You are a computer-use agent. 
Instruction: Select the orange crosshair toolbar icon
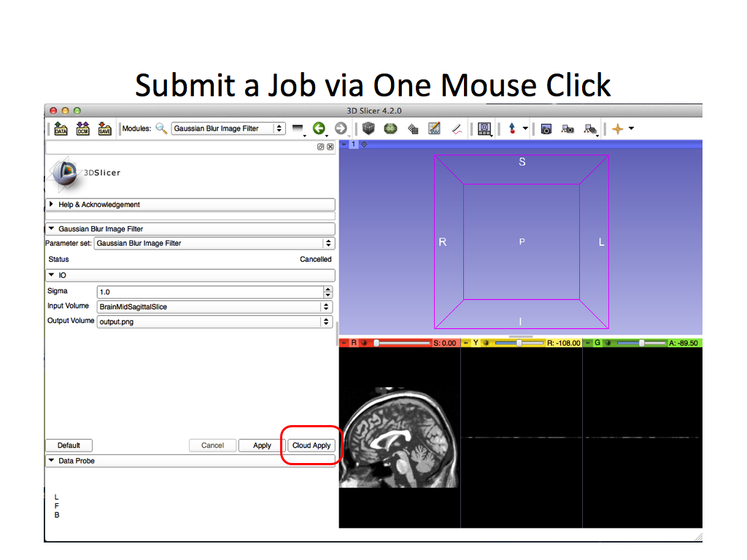(x=618, y=128)
